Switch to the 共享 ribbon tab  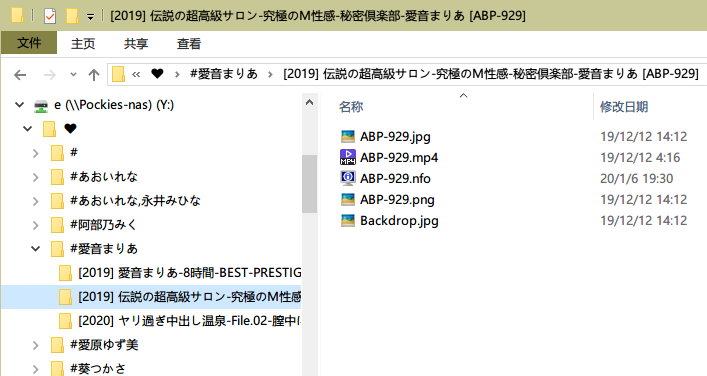[x=136, y=44]
